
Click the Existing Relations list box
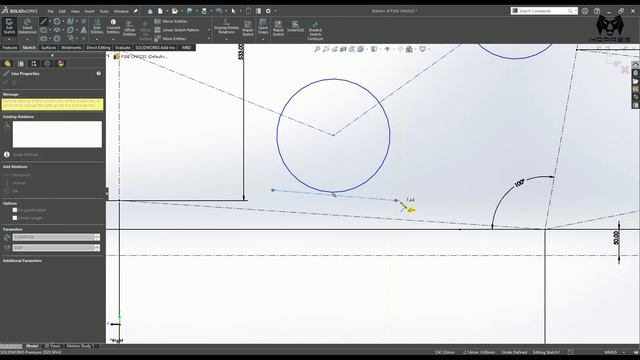coord(57,134)
